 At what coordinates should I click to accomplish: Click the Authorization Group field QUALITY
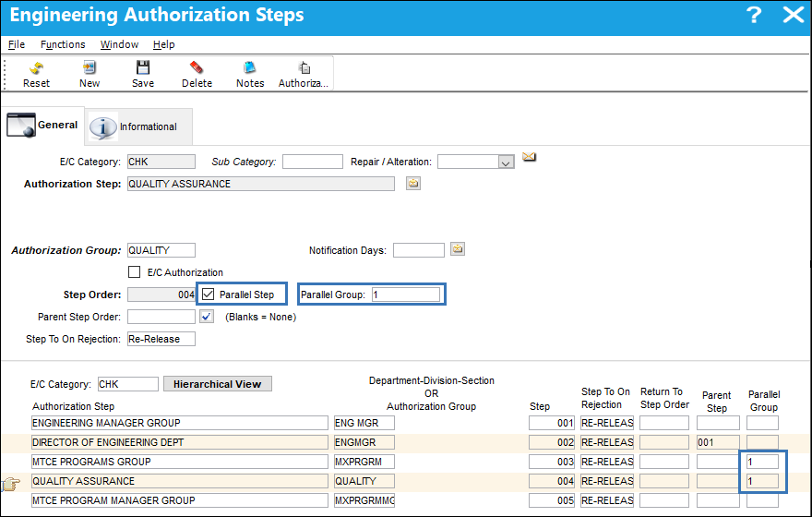pos(161,250)
